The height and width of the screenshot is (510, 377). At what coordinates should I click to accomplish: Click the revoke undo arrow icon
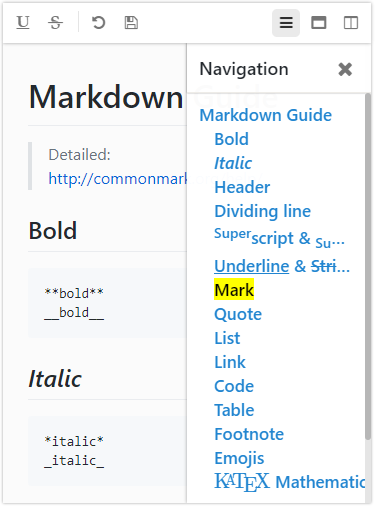(x=98, y=23)
